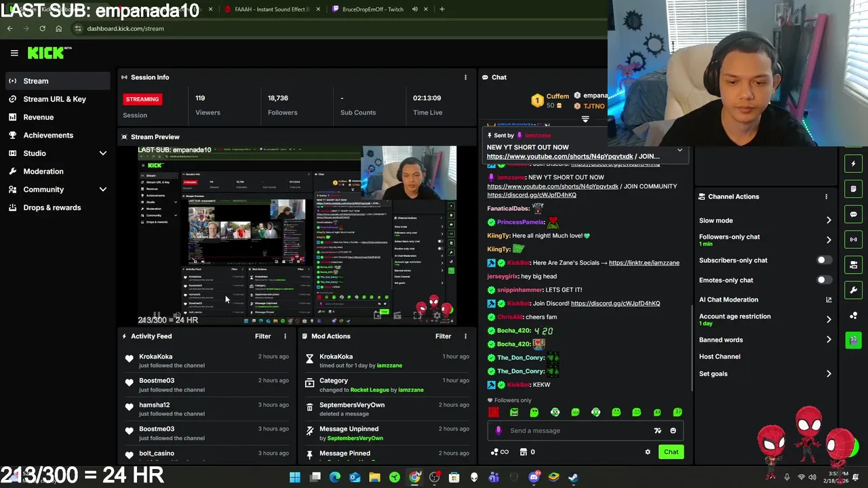This screenshot has width=868, height=488.
Task: Open the linktr.ee/iamzzane link in chat
Action: coord(644,263)
